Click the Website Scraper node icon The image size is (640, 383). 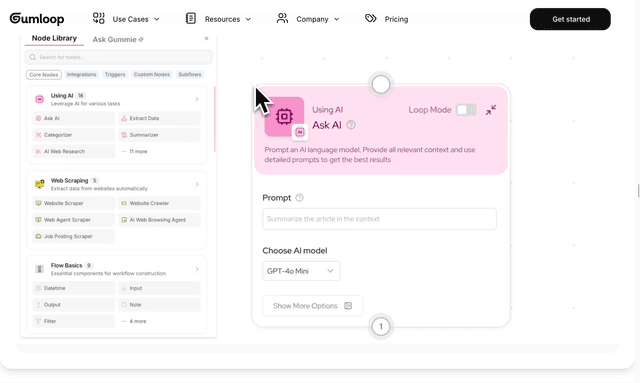pos(38,203)
